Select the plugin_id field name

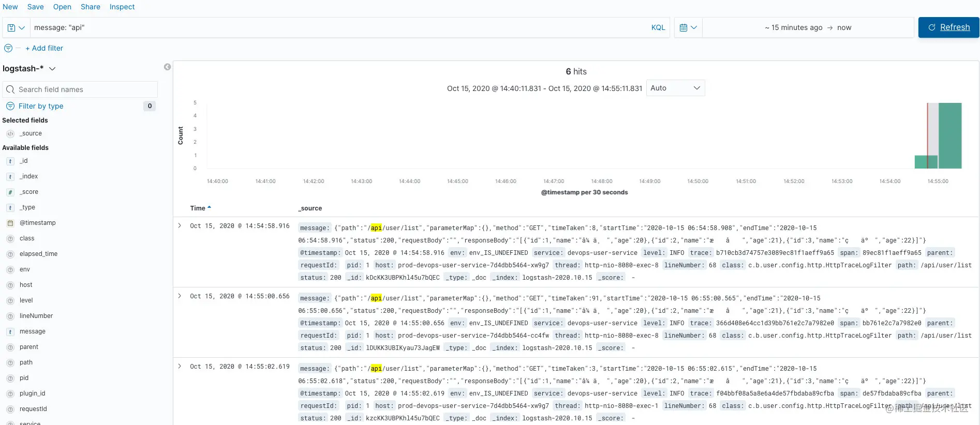pos(33,393)
